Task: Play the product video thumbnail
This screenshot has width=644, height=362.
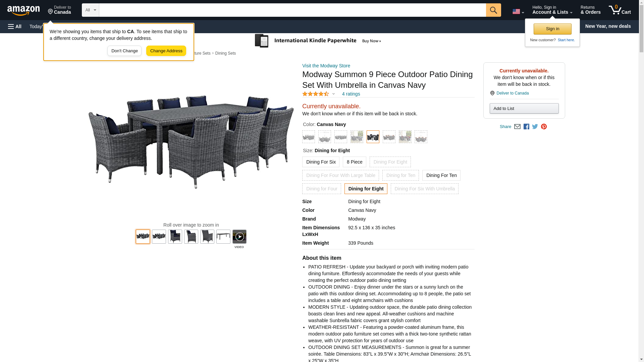Action: click(239, 237)
